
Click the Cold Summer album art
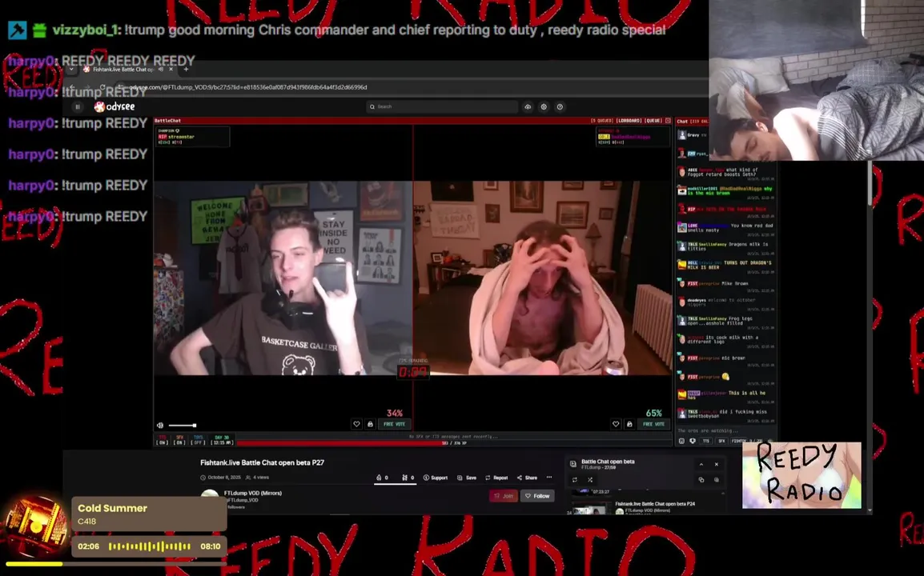(x=37, y=526)
